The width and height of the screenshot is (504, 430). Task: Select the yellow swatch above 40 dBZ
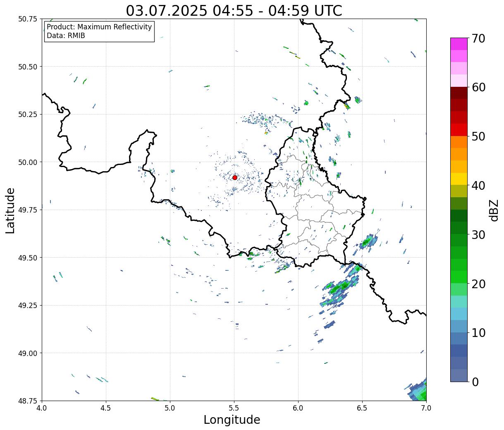pyautogui.click(x=459, y=179)
